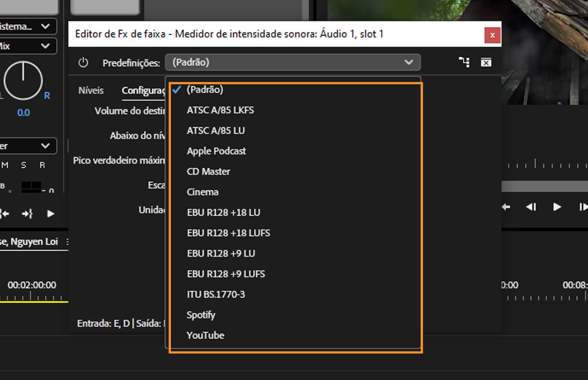The width and height of the screenshot is (588, 380).
Task: Click the 'Volume do destino' label
Action: [x=130, y=111]
